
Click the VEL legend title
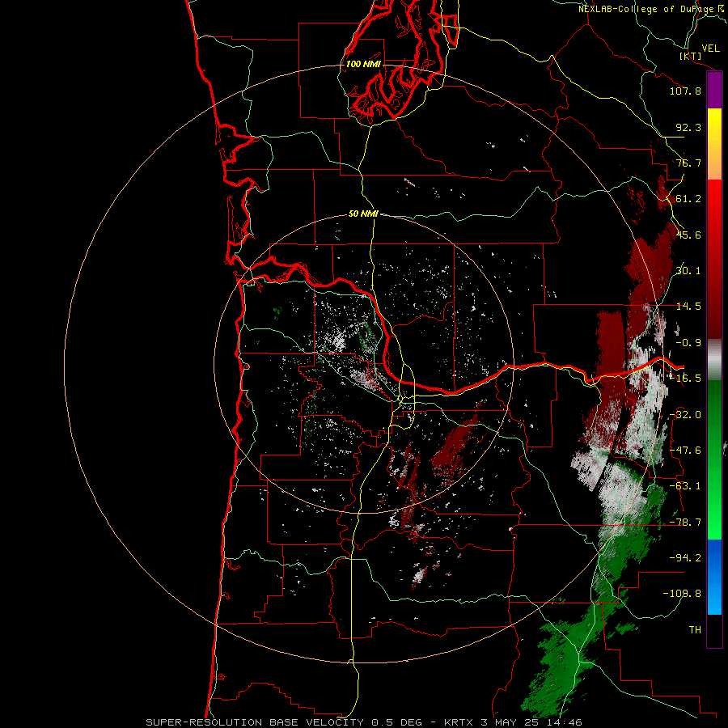(x=711, y=49)
